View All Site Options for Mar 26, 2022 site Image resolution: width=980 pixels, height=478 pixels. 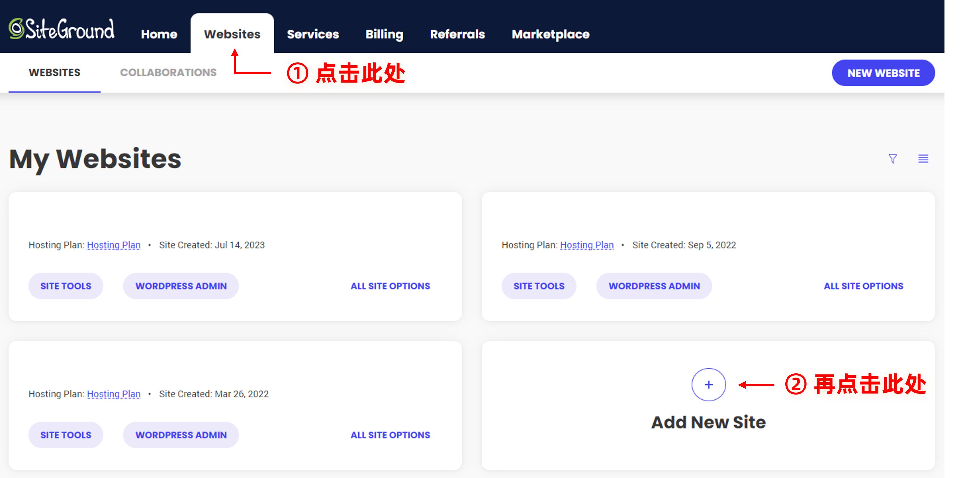click(390, 435)
